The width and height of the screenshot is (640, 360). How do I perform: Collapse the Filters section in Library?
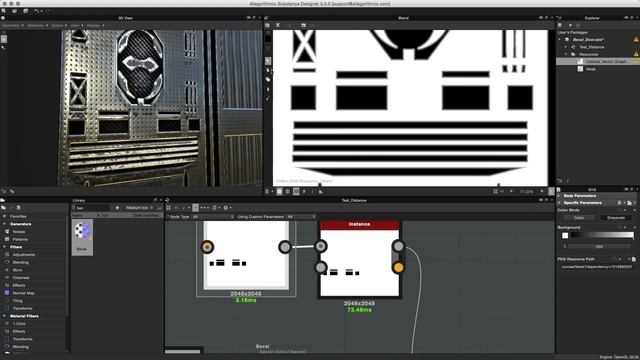pyautogui.click(x=4, y=247)
